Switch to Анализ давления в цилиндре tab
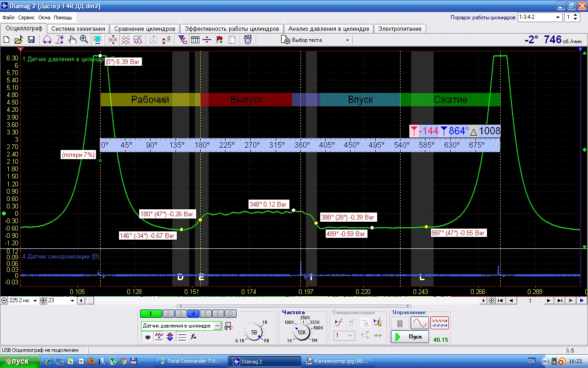Screen dimensions: 588x368 [x=328, y=29]
